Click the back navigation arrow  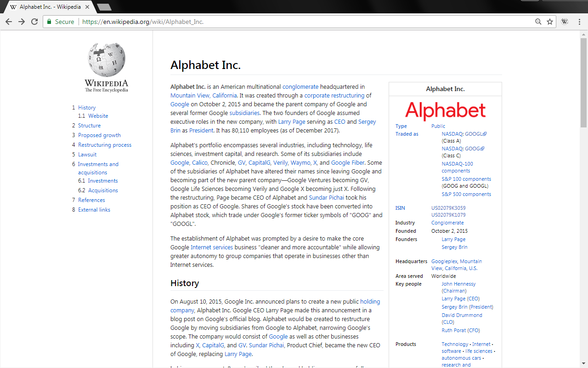[x=8, y=21]
